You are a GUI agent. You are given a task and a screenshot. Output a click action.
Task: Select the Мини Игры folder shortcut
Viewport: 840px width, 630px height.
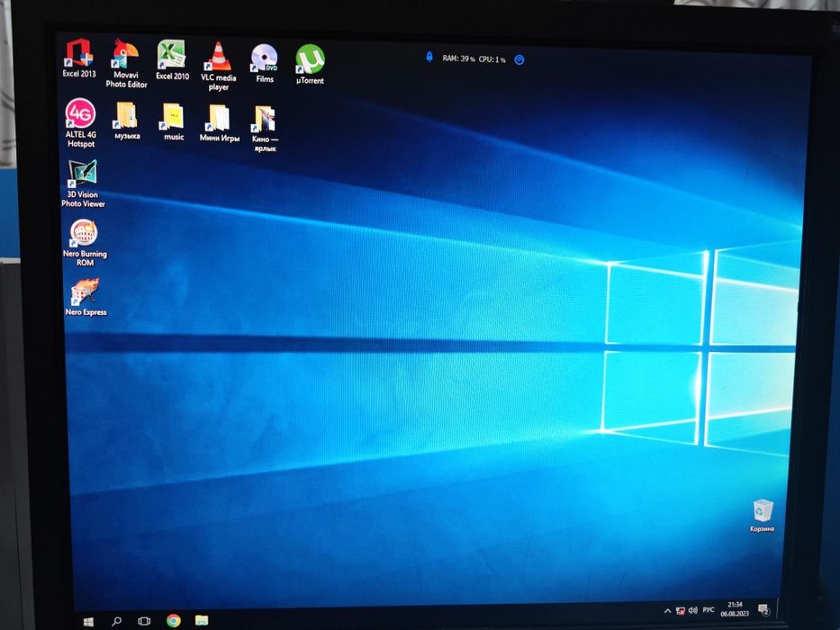click(219, 123)
